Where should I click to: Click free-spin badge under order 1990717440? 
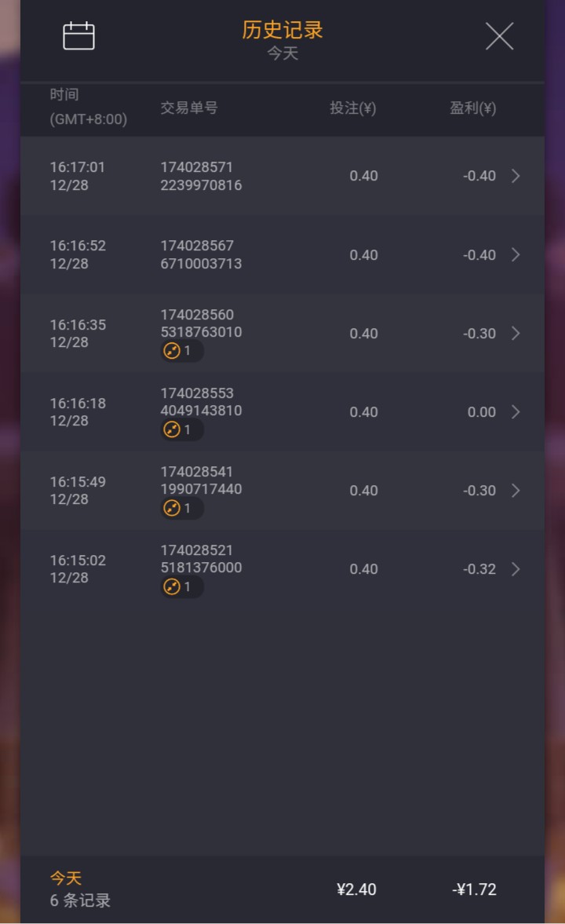[182, 508]
